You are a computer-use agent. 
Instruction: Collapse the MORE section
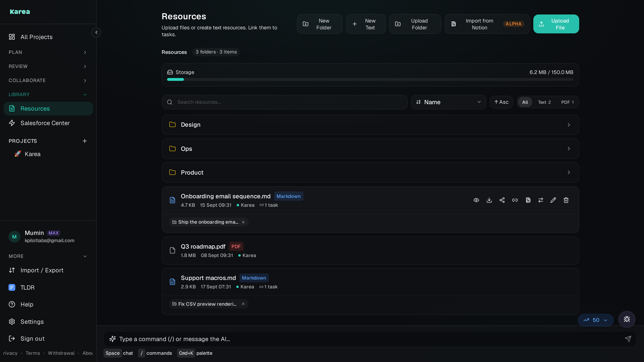click(x=48, y=256)
